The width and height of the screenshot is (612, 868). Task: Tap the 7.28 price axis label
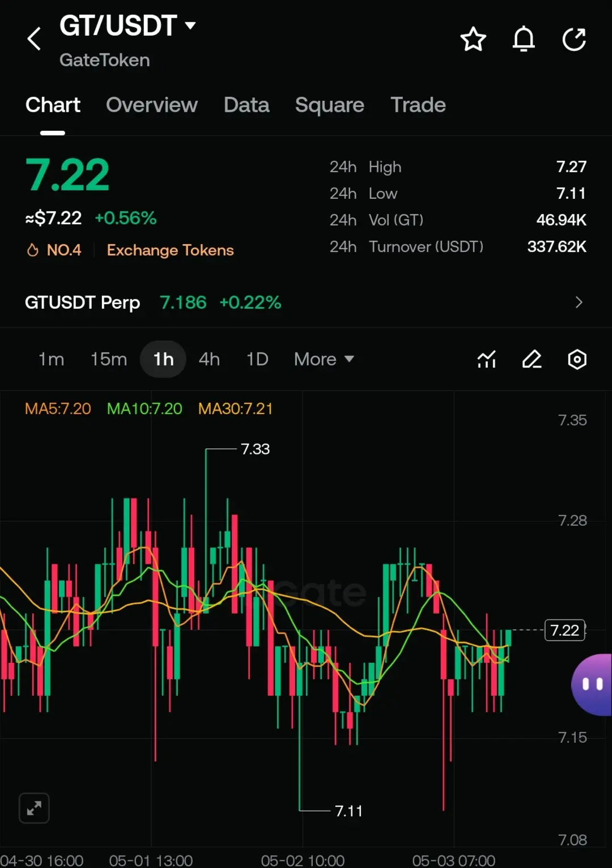tap(572, 520)
